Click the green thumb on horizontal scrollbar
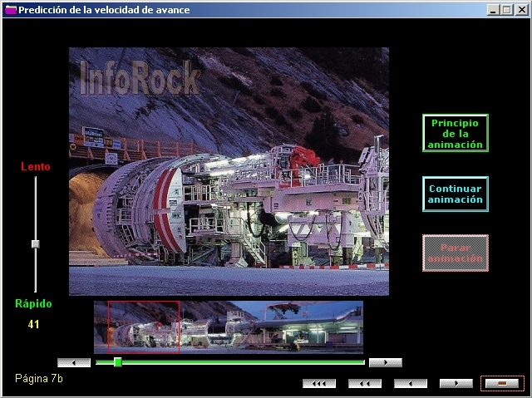532x398 pixels. 117,362
